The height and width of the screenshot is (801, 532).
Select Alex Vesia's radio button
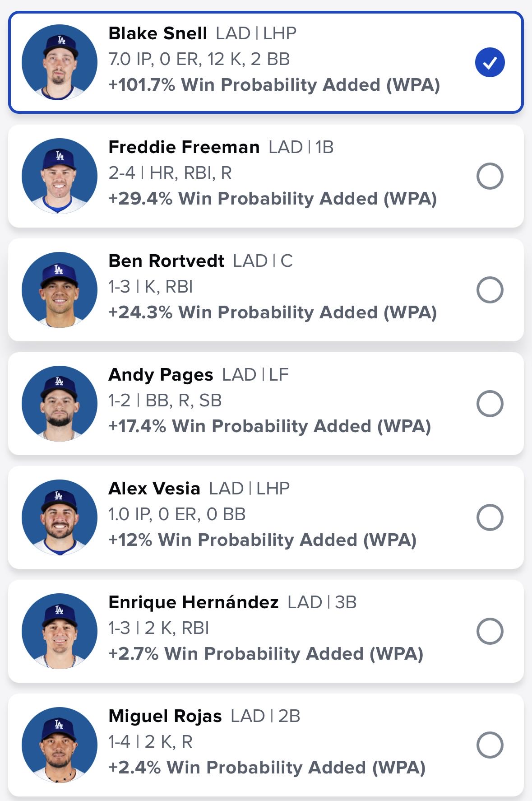pos(490,517)
